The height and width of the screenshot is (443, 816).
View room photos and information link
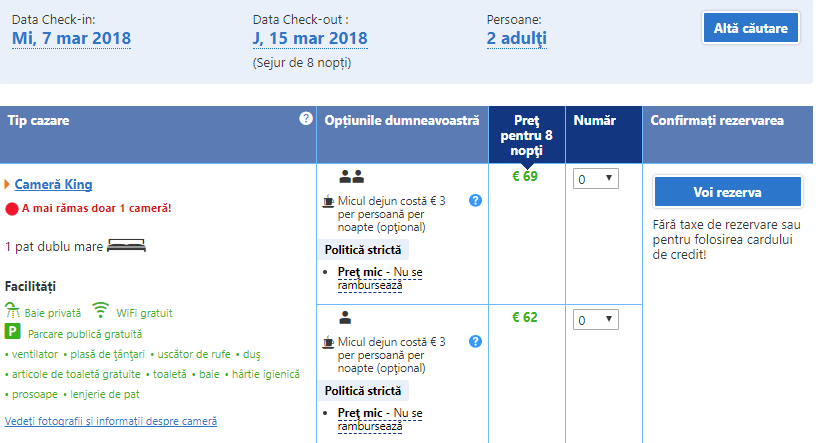tap(111, 421)
